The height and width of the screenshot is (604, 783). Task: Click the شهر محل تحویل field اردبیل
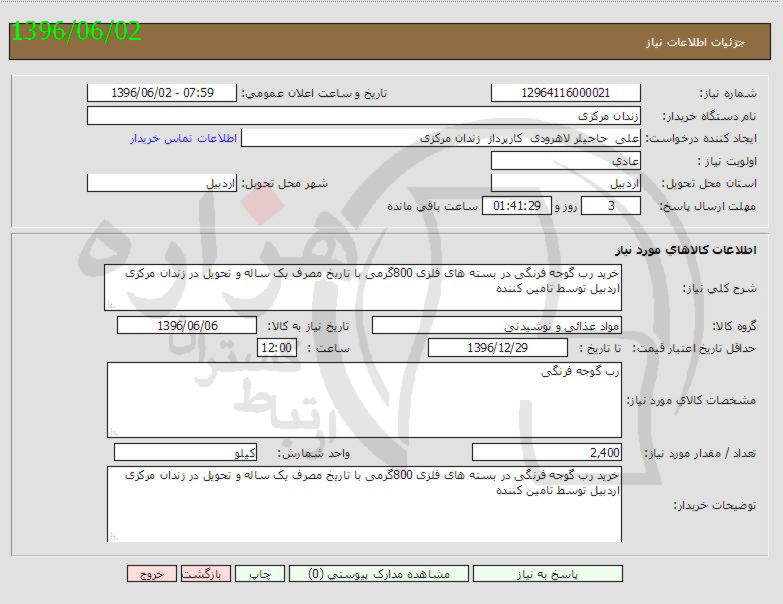tap(162, 183)
